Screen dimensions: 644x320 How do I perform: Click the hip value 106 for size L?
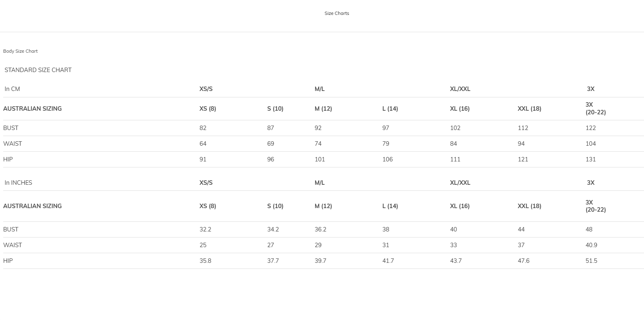point(387,159)
